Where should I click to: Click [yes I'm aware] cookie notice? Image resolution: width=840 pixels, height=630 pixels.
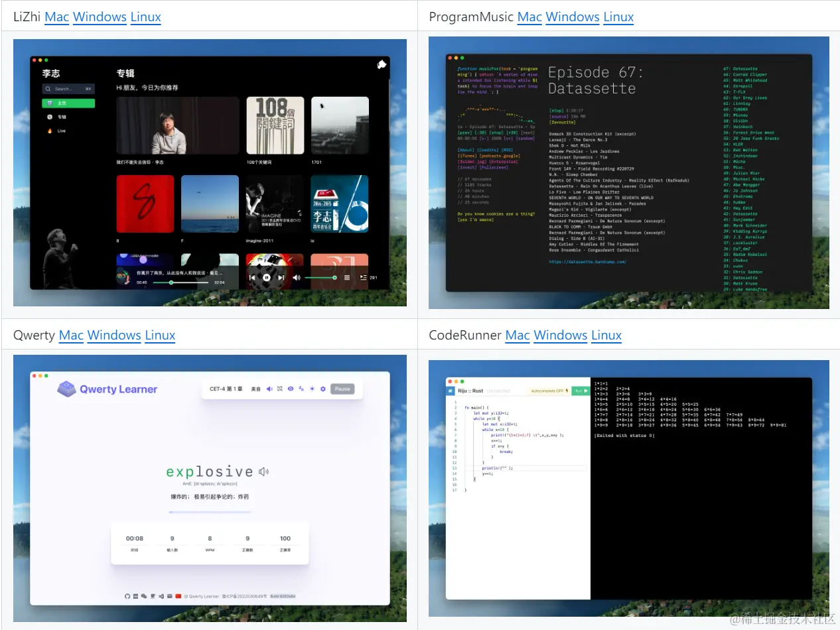tap(476, 220)
